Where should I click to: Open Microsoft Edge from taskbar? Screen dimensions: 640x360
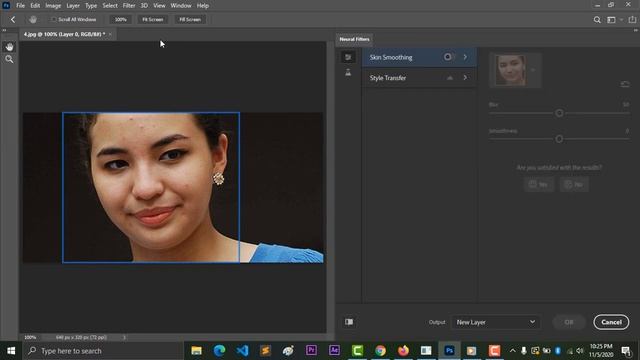pos(219,351)
